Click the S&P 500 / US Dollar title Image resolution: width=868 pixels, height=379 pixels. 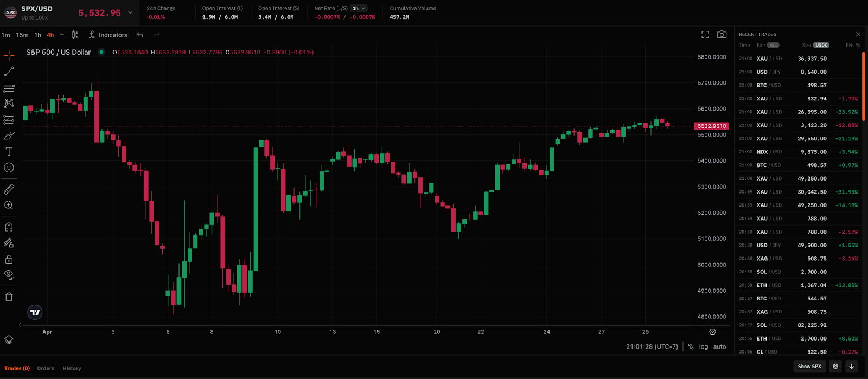59,52
